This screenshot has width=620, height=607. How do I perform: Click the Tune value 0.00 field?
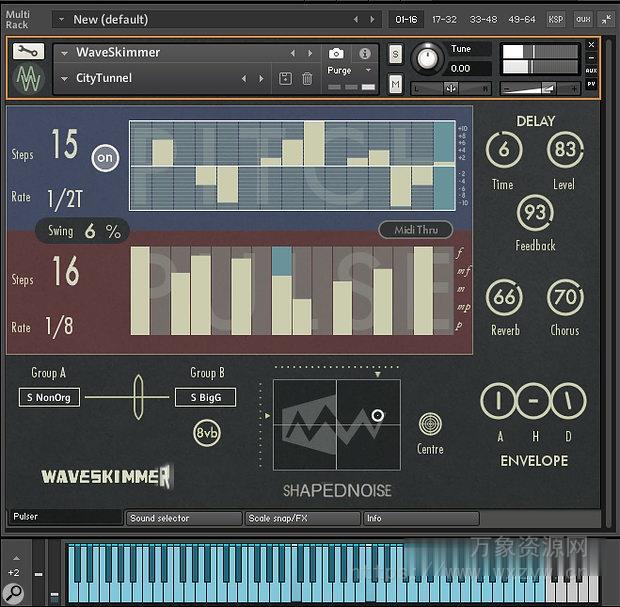pos(469,68)
